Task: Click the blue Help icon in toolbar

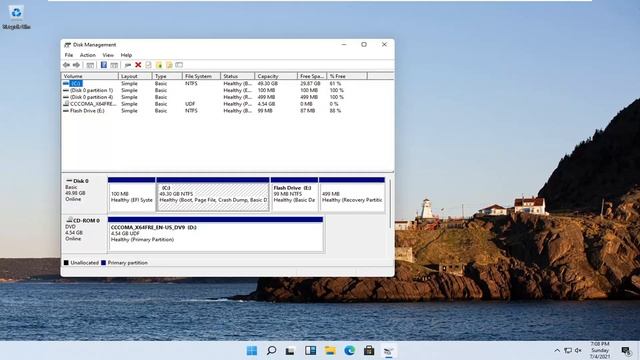Action: click(x=104, y=65)
